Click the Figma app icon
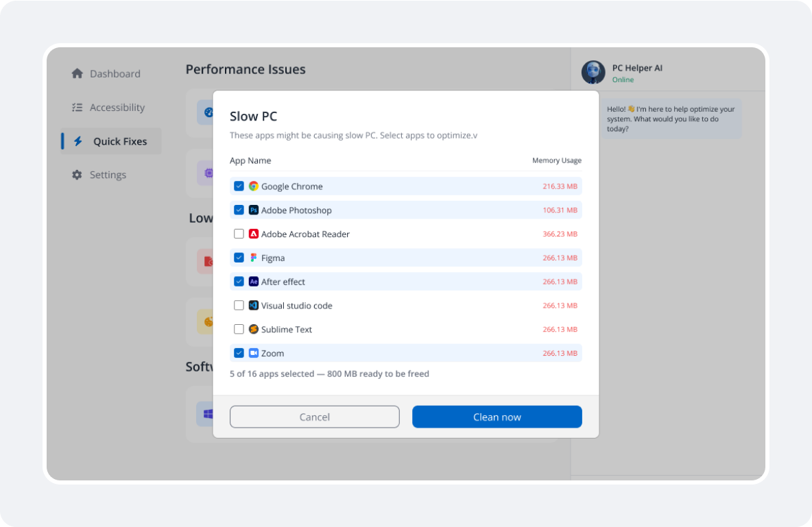Image resolution: width=812 pixels, height=527 pixels. click(254, 258)
